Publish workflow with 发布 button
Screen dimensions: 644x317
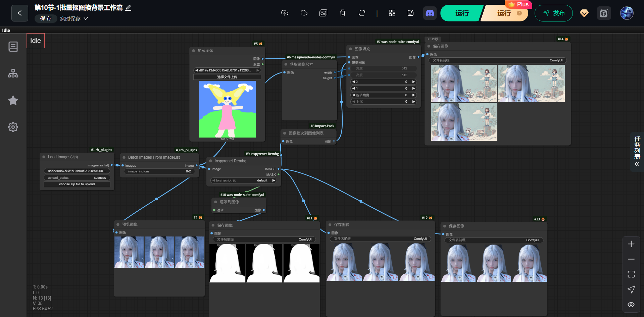click(554, 13)
